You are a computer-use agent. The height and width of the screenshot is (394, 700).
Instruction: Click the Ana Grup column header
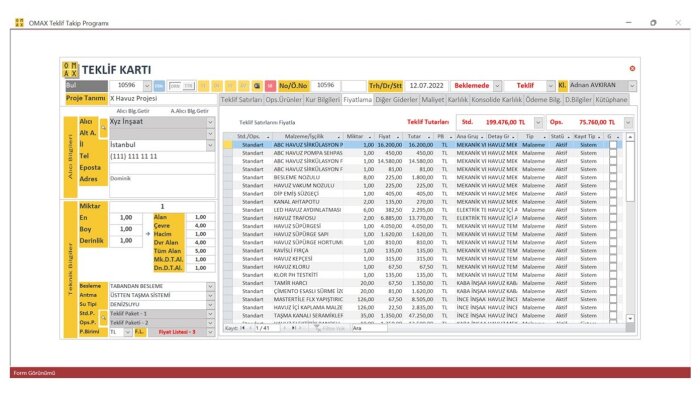470,137
